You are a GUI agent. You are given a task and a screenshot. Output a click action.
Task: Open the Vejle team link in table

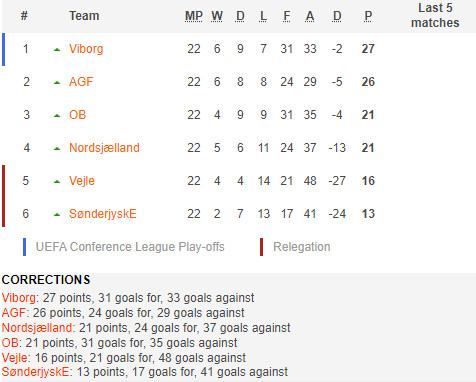[82, 181]
